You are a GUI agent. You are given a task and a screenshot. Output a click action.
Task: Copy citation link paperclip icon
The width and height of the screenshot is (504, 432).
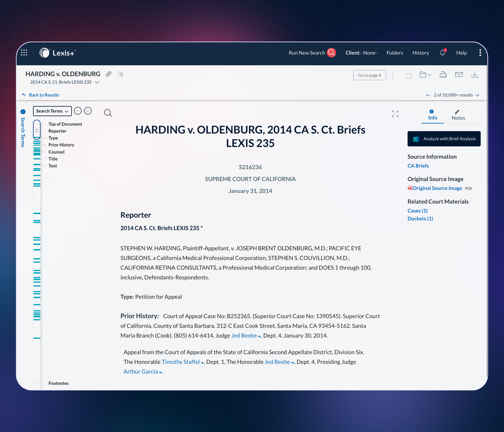108,74
